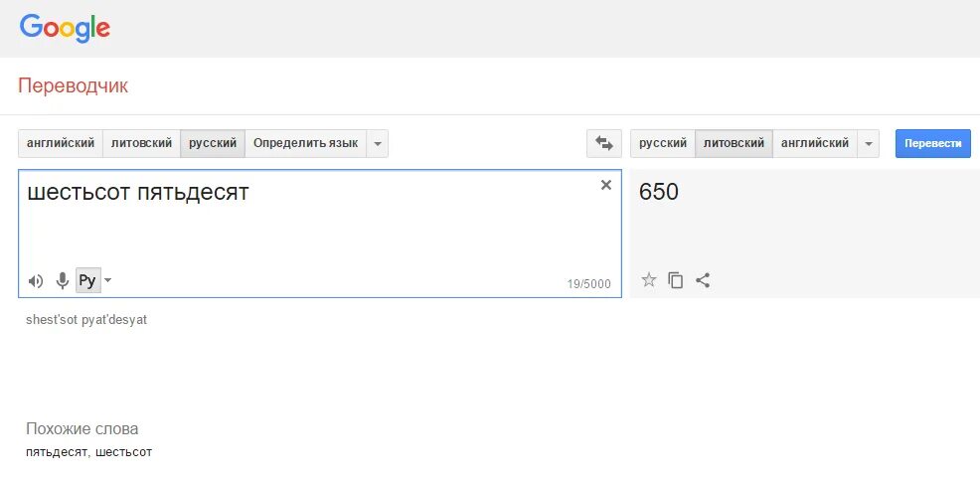Star the translation to save it

[x=649, y=280]
